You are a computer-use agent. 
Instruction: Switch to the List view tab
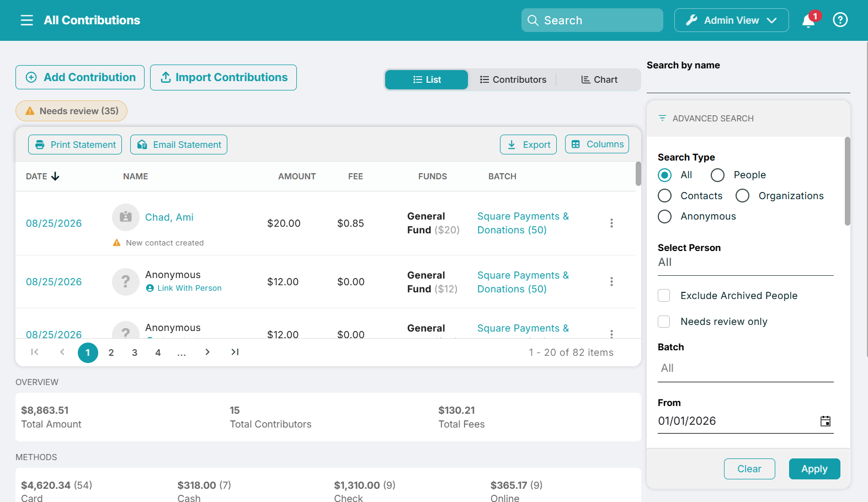427,79
